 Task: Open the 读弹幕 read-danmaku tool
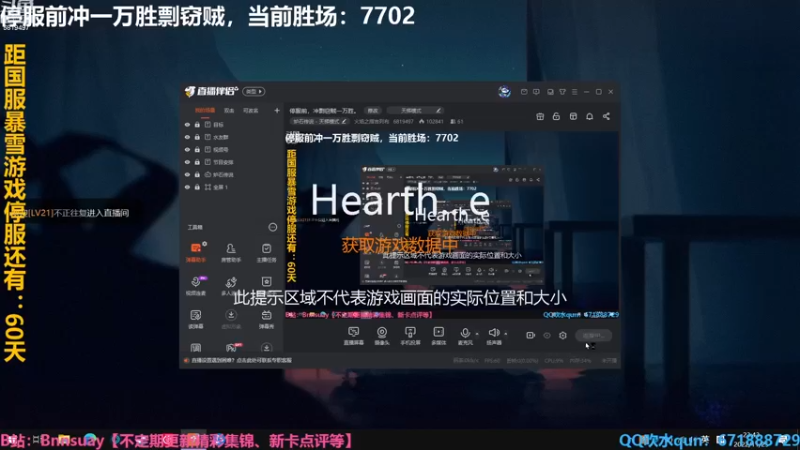196,319
